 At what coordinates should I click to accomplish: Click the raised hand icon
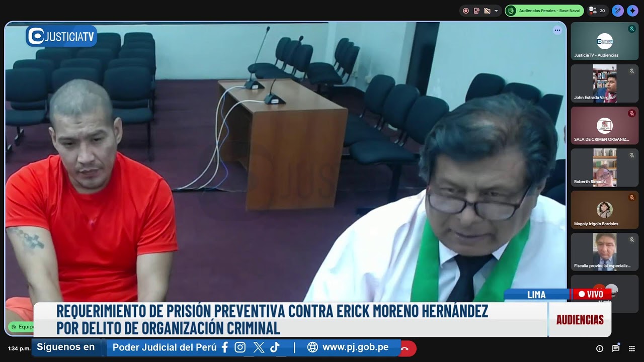pos(511,11)
